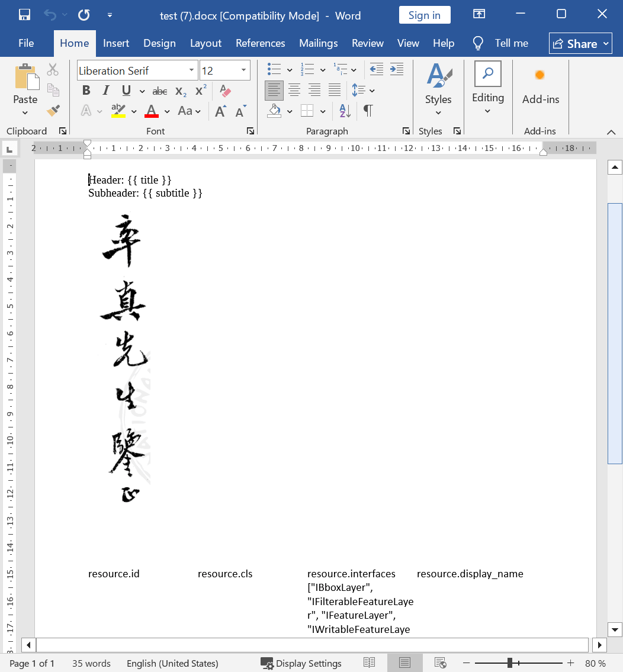
Task: Open the Add-ins button
Action: point(540,86)
